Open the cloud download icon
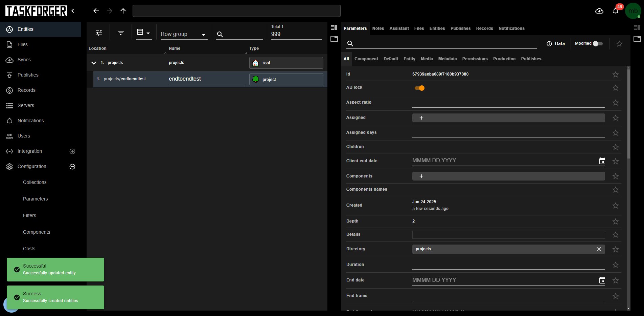Viewport: 644px width, 316px height. point(599,11)
